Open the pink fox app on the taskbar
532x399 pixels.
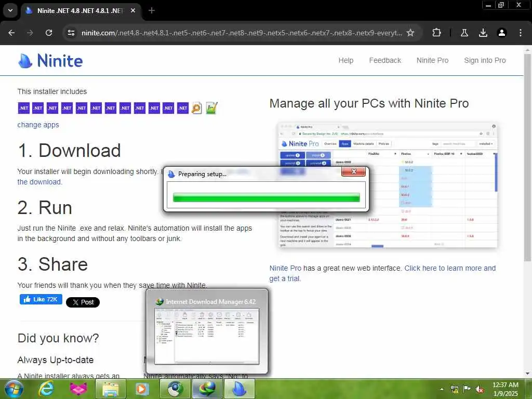pos(78,389)
